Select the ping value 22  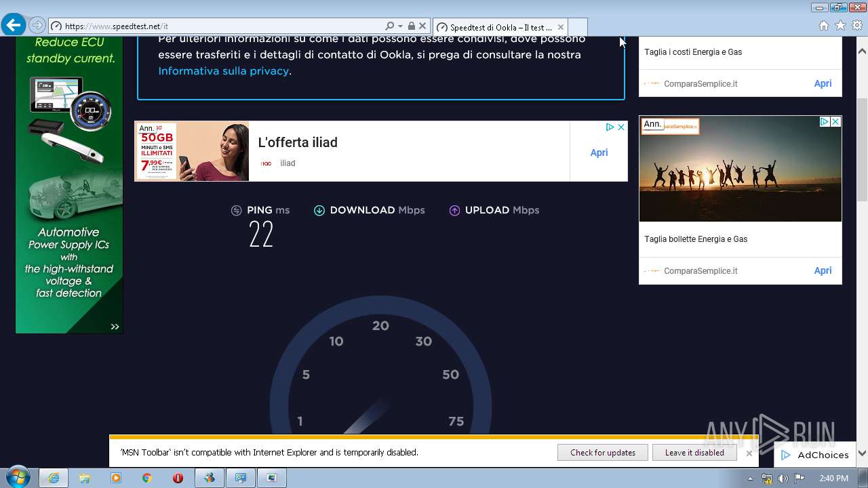261,235
